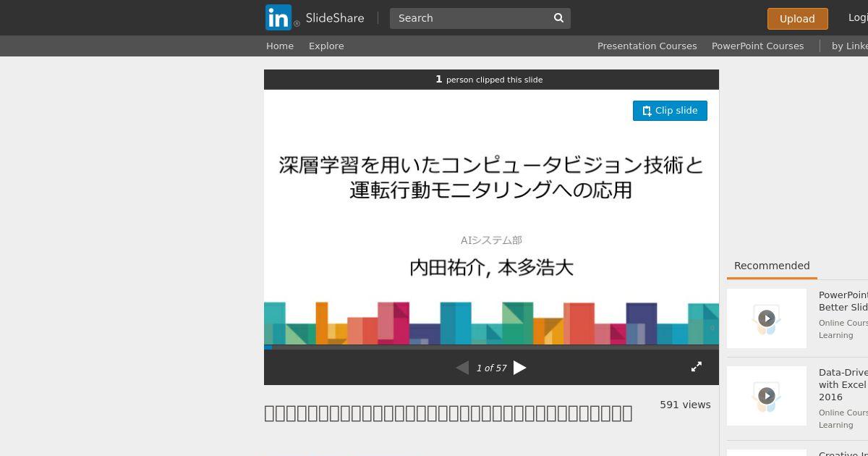Open the Home menu item

pyautogui.click(x=280, y=46)
